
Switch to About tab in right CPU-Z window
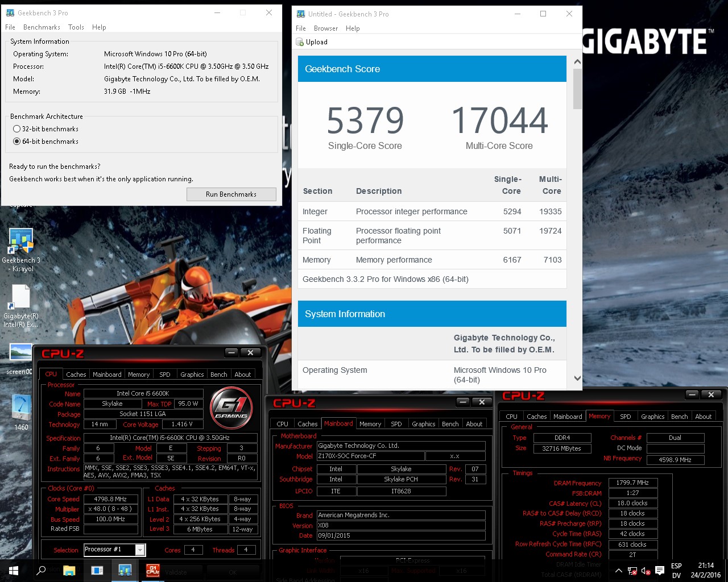[x=704, y=417]
